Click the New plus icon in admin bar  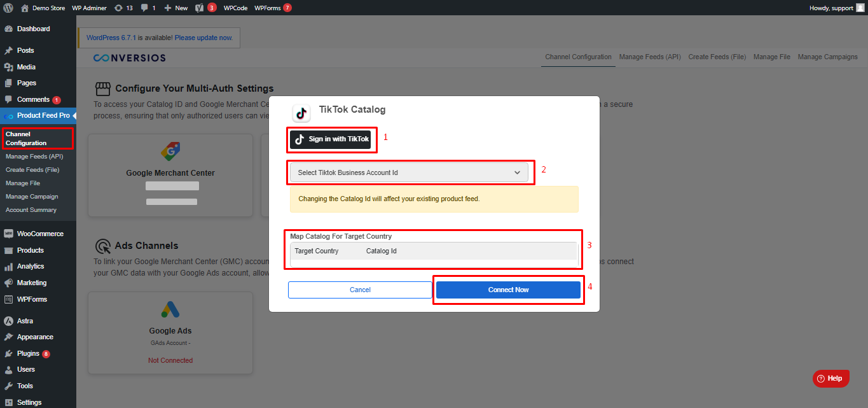pos(168,8)
